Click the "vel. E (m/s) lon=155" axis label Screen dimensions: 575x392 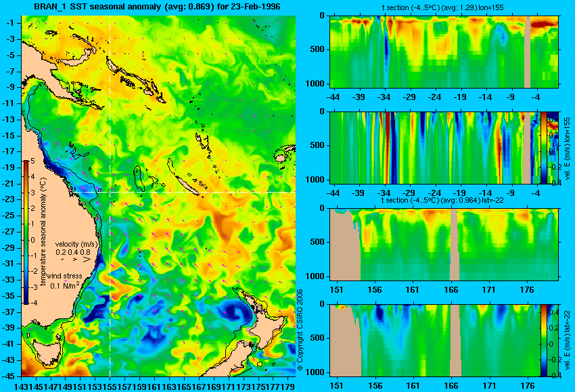[567, 149]
